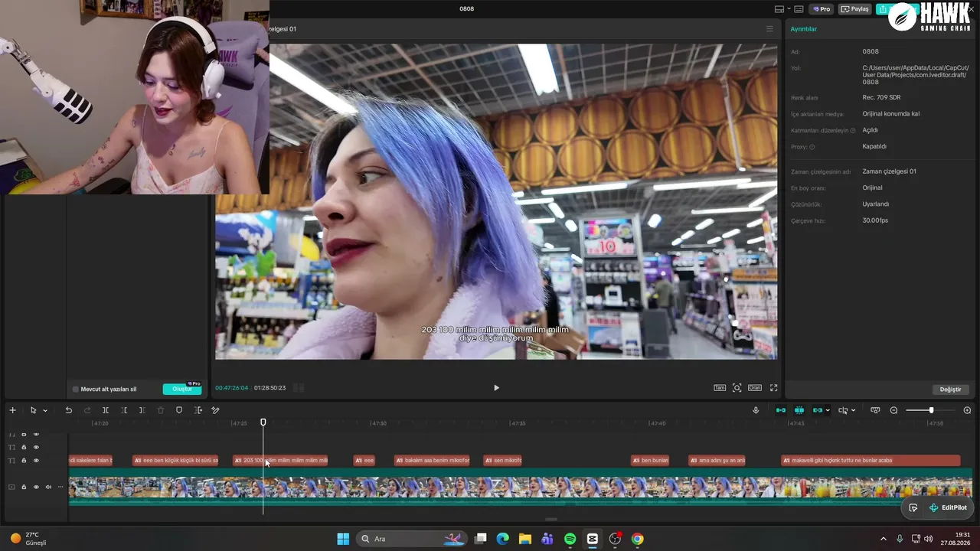Open CapCut from the taskbar
Viewport: 980px width, 551px height.
pos(593,539)
